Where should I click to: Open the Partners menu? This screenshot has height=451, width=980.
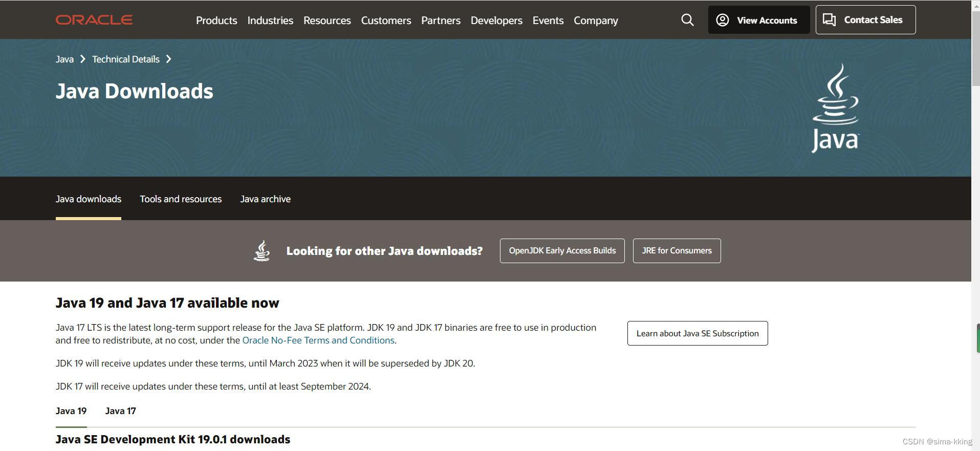pos(441,20)
